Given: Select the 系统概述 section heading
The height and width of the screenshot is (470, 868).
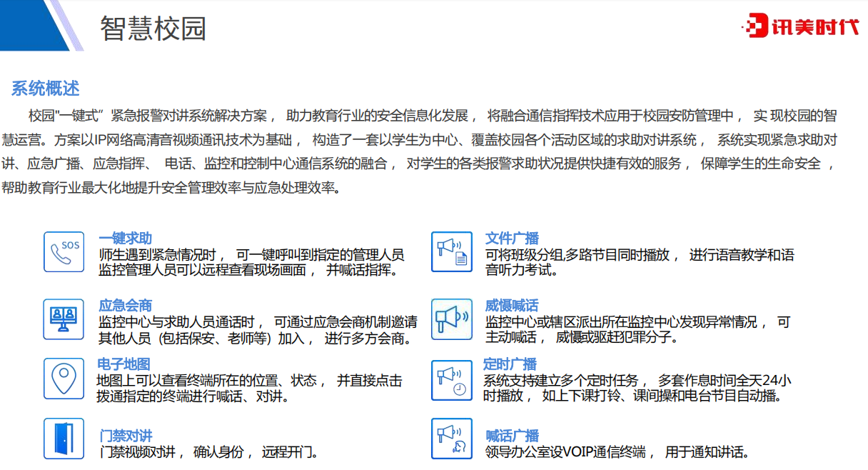Looking at the screenshot, I should pos(45,89).
